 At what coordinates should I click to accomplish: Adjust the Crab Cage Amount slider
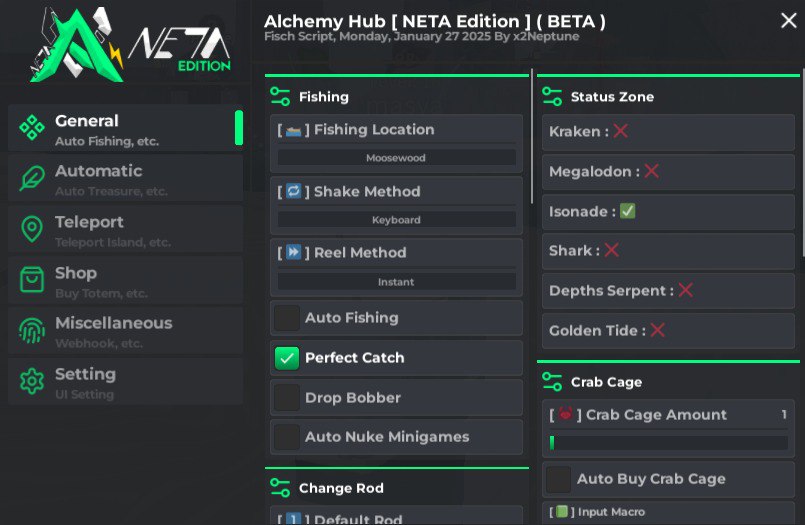click(668, 442)
